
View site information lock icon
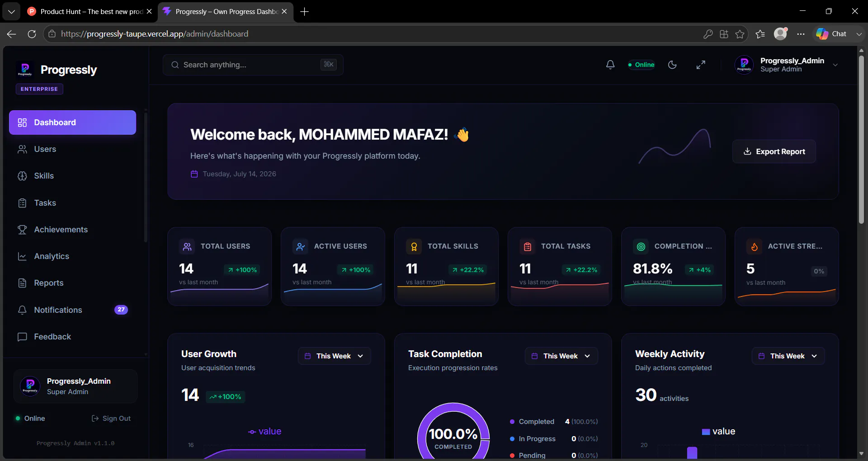point(52,34)
